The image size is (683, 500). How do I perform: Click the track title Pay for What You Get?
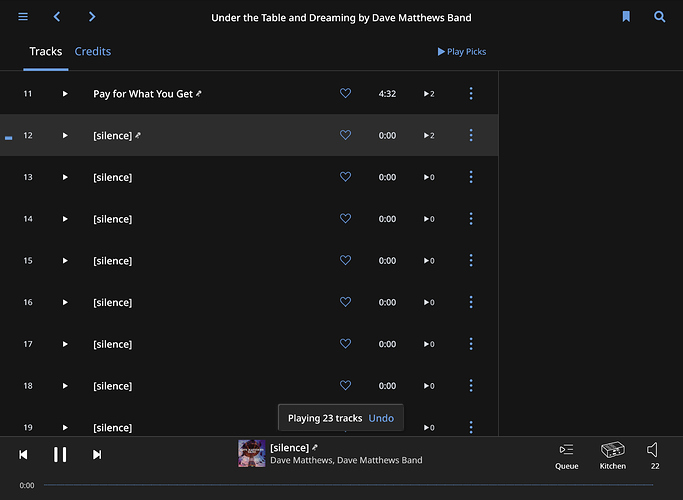coord(143,94)
